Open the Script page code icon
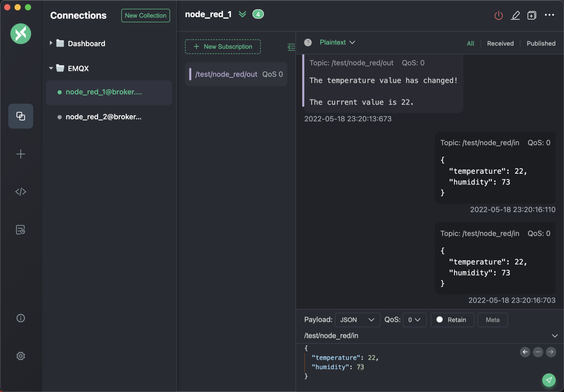The image size is (564, 392). 21,192
